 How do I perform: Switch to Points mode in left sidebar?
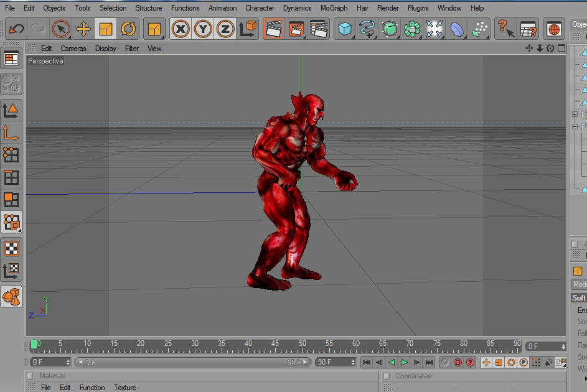pos(11,154)
